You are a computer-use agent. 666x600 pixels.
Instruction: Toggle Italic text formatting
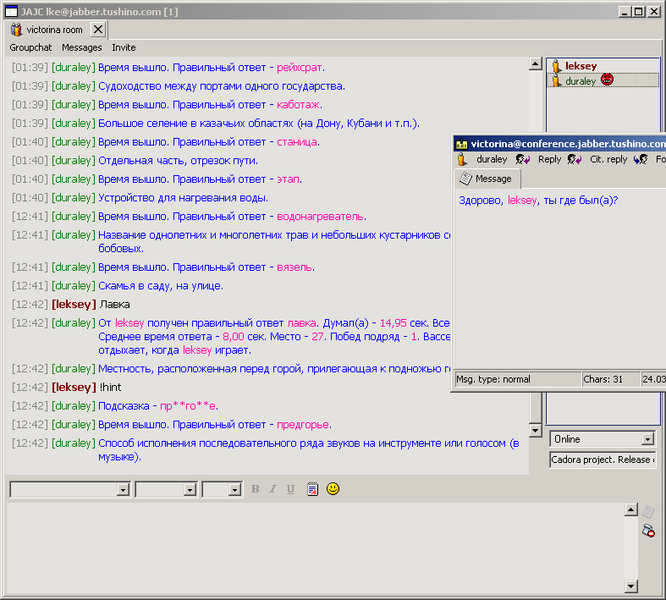pos(273,489)
